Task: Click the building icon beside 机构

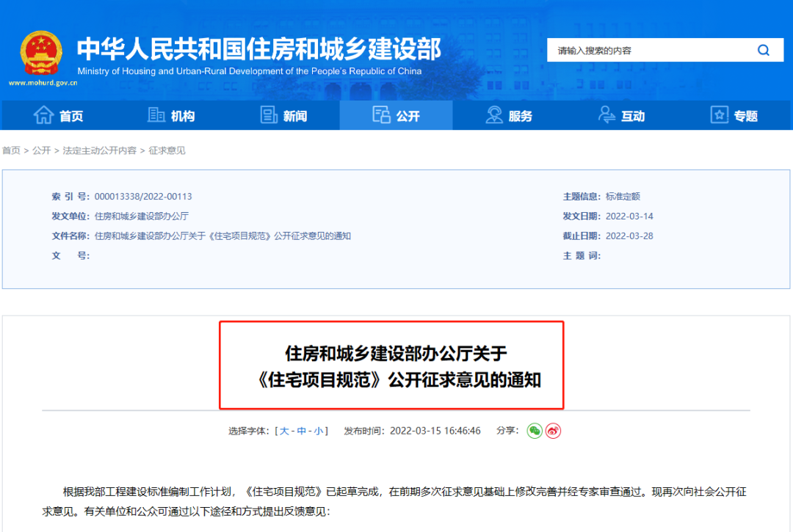Action: point(156,114)
